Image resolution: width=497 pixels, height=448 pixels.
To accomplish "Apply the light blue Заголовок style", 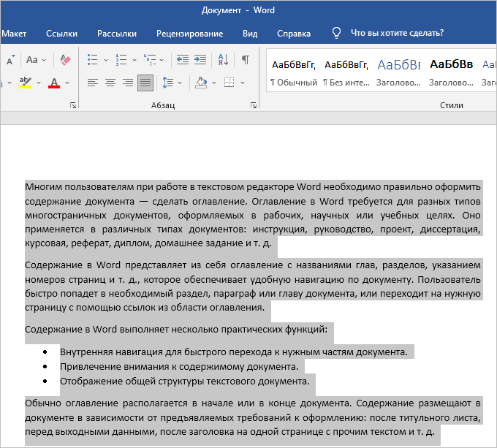I will [399, 72].
